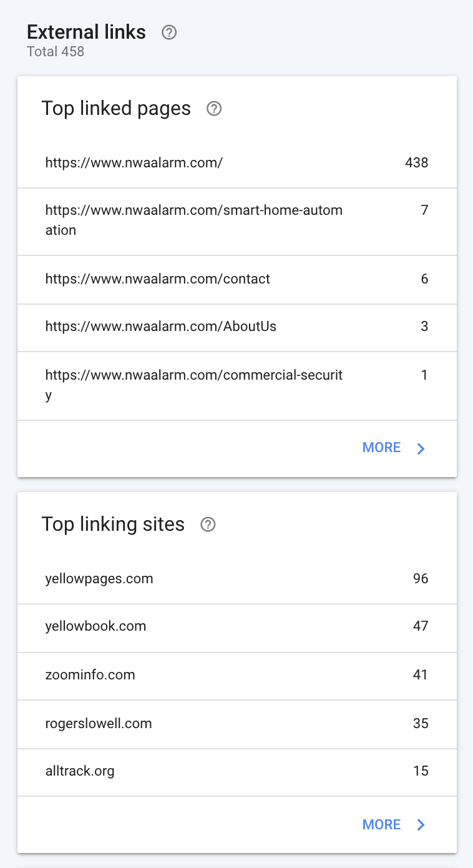
Task: Select the smart-home-automation page row
Action: [193, 220]
